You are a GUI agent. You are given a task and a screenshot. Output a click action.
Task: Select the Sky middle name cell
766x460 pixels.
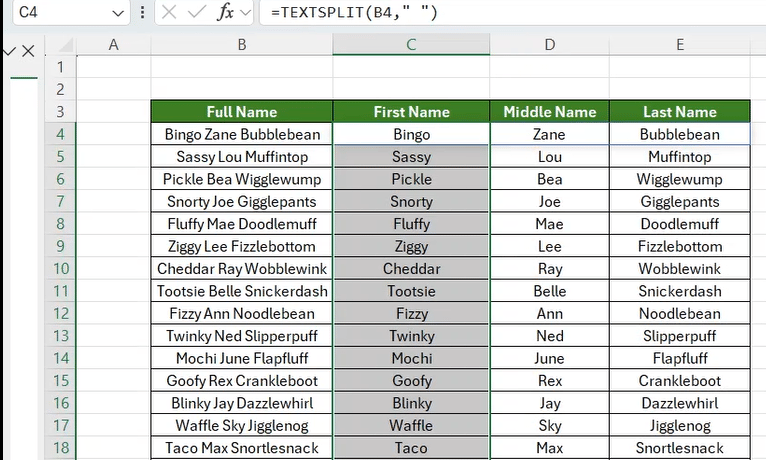tap(550, 425)
